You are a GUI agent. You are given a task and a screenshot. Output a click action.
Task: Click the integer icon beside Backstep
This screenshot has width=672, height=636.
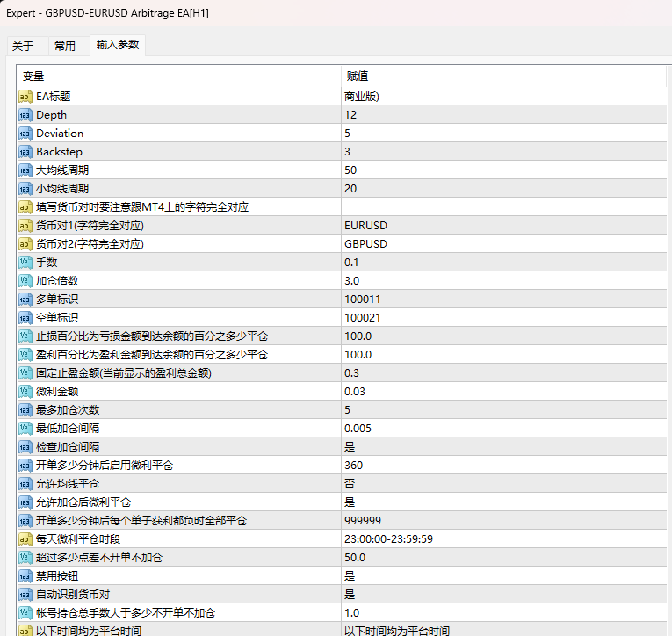click(25, 152)
